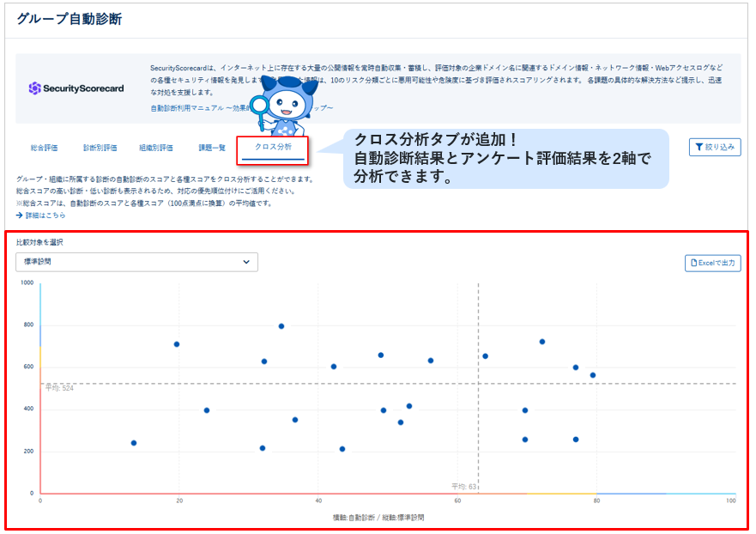Click the blue arrow icon before 詳細はこちら
756x534 pixels.
tap(19, 215)
